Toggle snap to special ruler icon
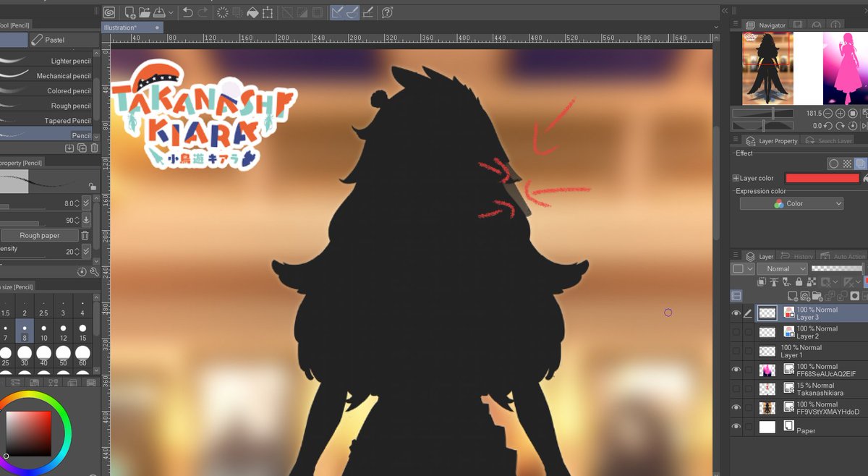Image resolution: width=868 pixels, height=476 pixels. 352,12
